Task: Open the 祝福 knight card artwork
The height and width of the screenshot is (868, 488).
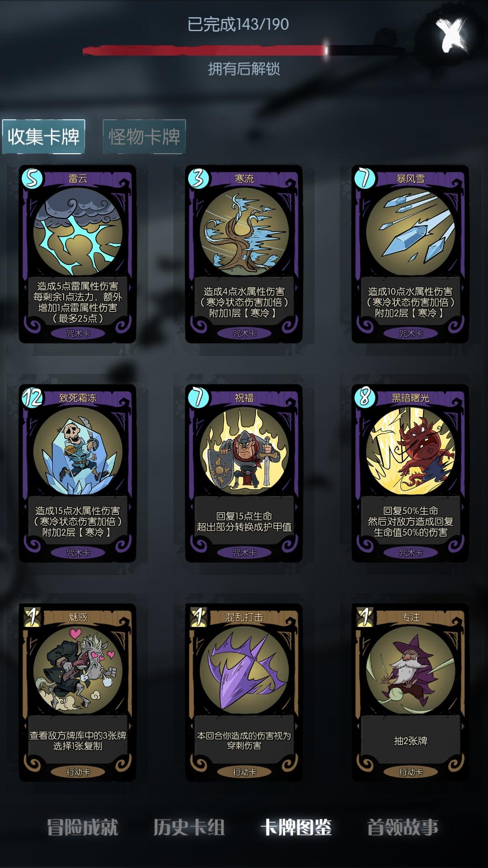Action: (x=244, y=451)
